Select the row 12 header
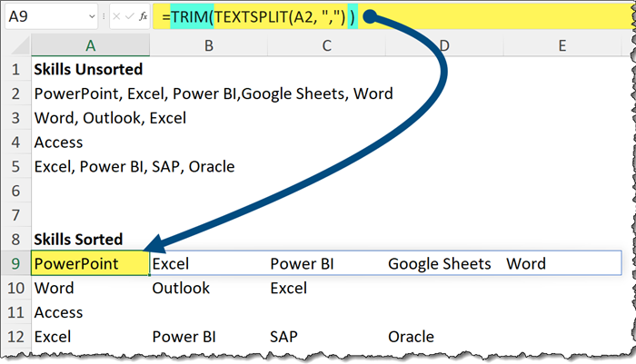The width and height of the screenshot is (636, 364). coord(15,336)
